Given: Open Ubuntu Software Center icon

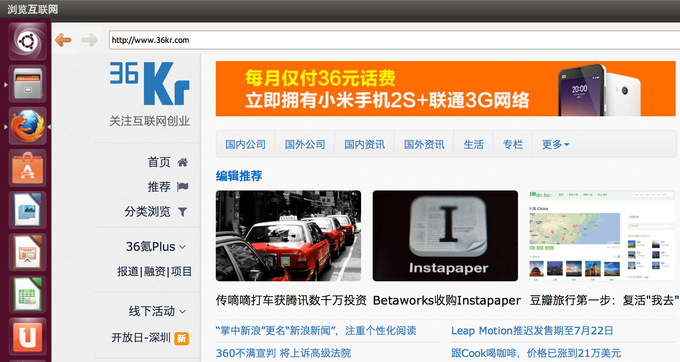Looking at the screenshot, I should [x=27, y=168].
